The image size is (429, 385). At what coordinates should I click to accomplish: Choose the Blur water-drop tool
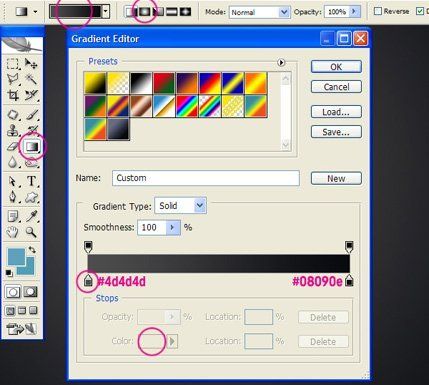click(13, 162)
